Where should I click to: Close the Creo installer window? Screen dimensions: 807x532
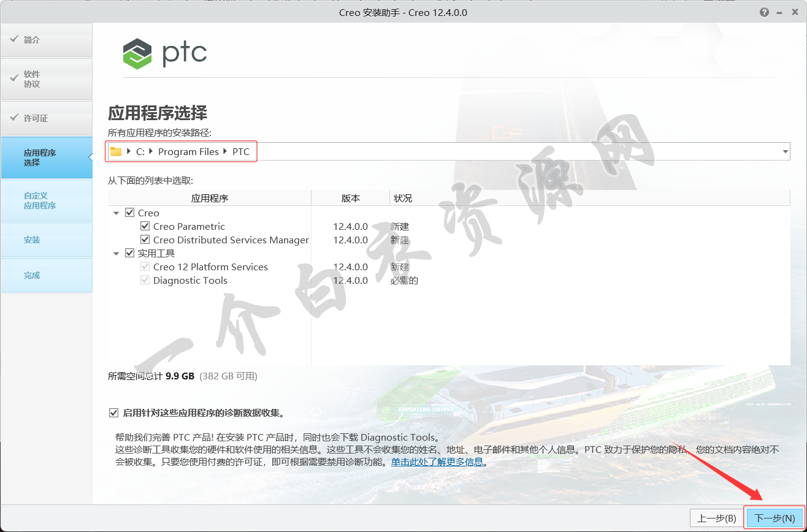(x=795, y=12)
